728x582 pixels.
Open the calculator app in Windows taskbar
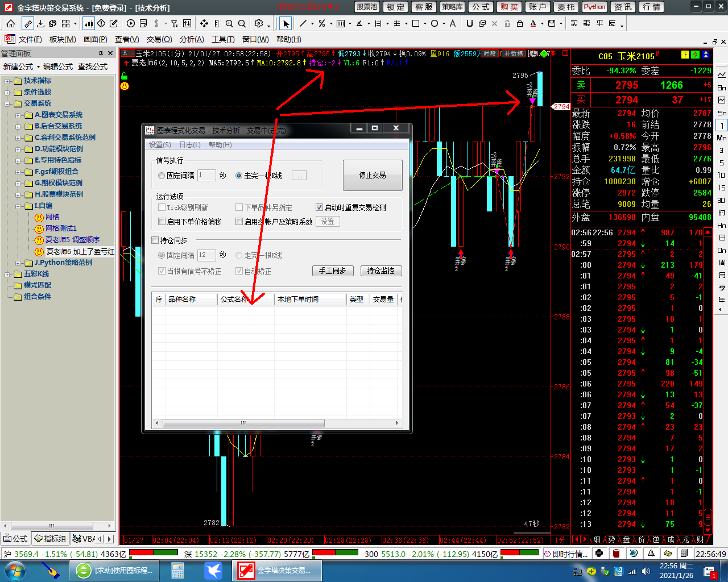pyautogui.click(x=177, y=570)
